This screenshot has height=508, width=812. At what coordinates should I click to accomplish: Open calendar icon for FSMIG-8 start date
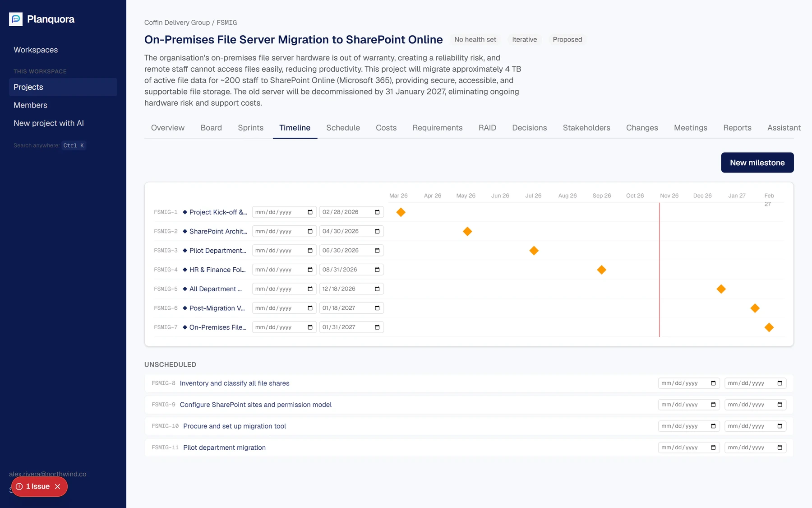tap(713, 383)
